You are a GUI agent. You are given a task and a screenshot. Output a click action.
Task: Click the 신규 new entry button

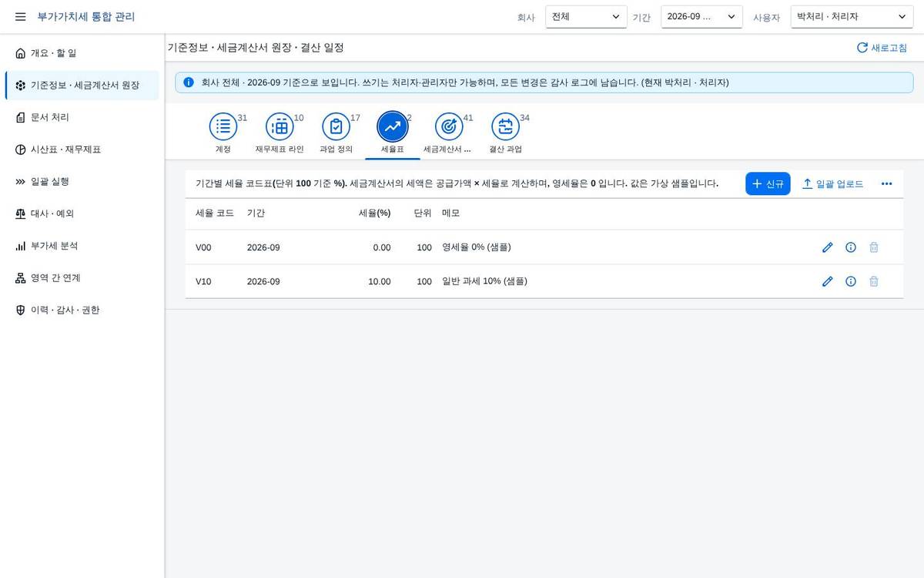coord(768,183)
